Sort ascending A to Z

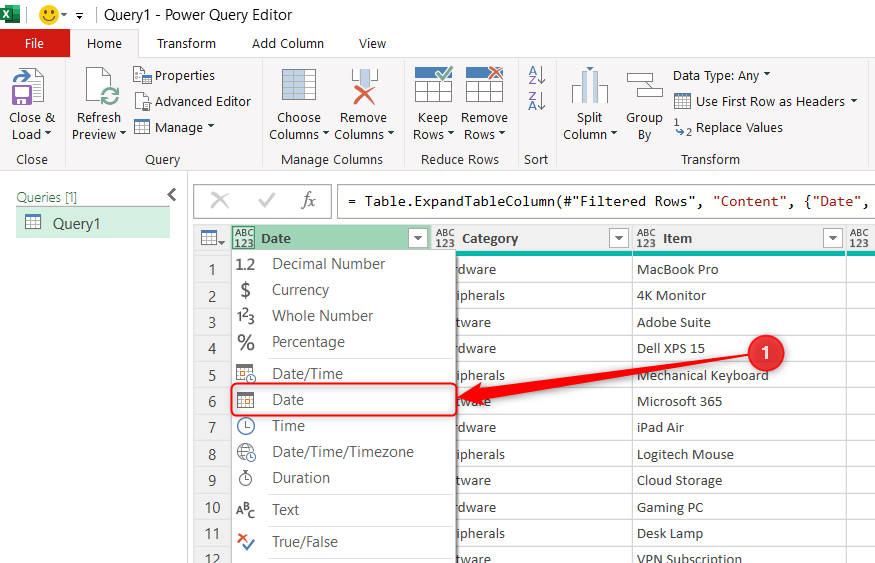536,74
